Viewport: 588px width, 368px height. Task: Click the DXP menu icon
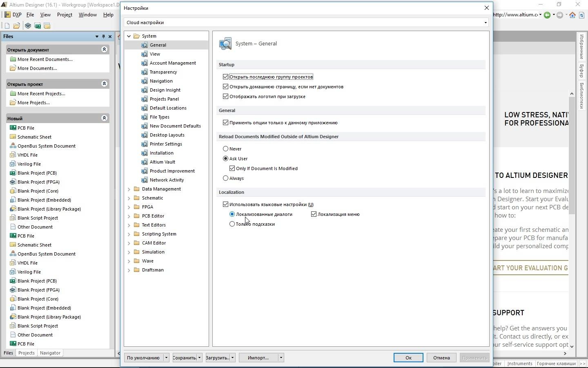tap(7, 14)
